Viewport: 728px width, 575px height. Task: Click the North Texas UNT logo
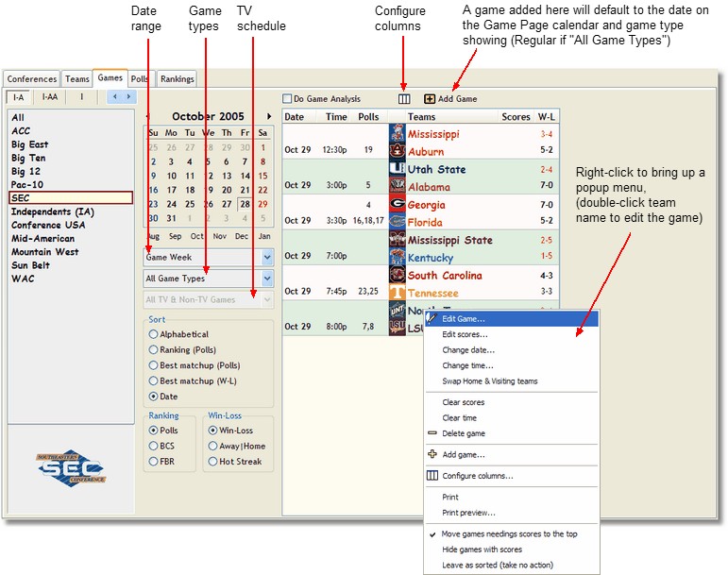397,309
